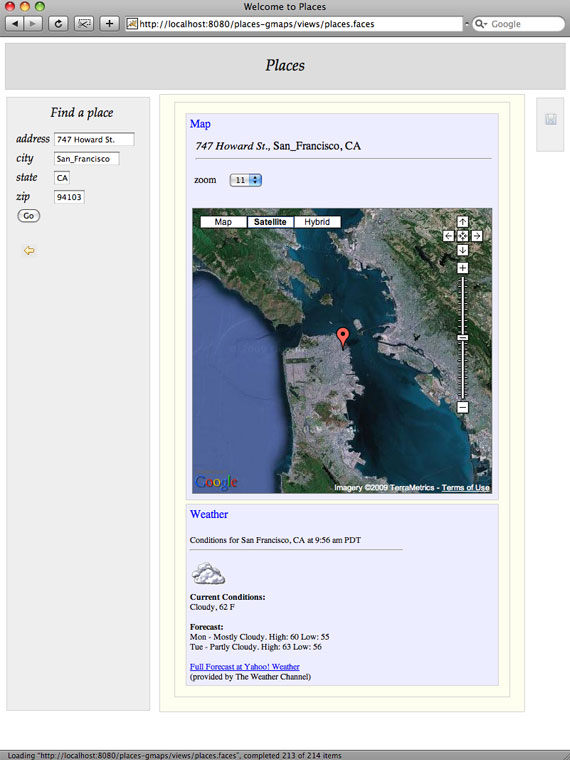Click the Imagery ©2009 TerraMetrics attribution text

click(x=384, y=488)
